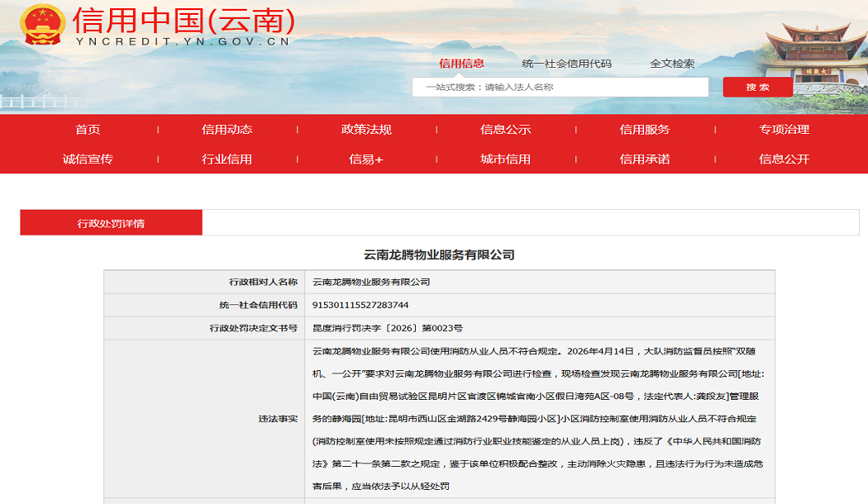Open the 专项治理 menu item

pyautogui.click(x=785, y=130)
